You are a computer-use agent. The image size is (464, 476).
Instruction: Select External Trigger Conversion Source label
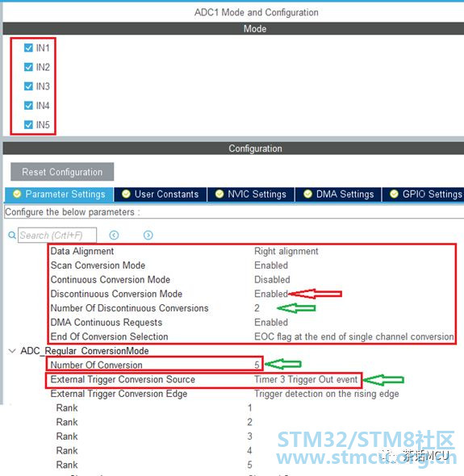coord(123,379)
